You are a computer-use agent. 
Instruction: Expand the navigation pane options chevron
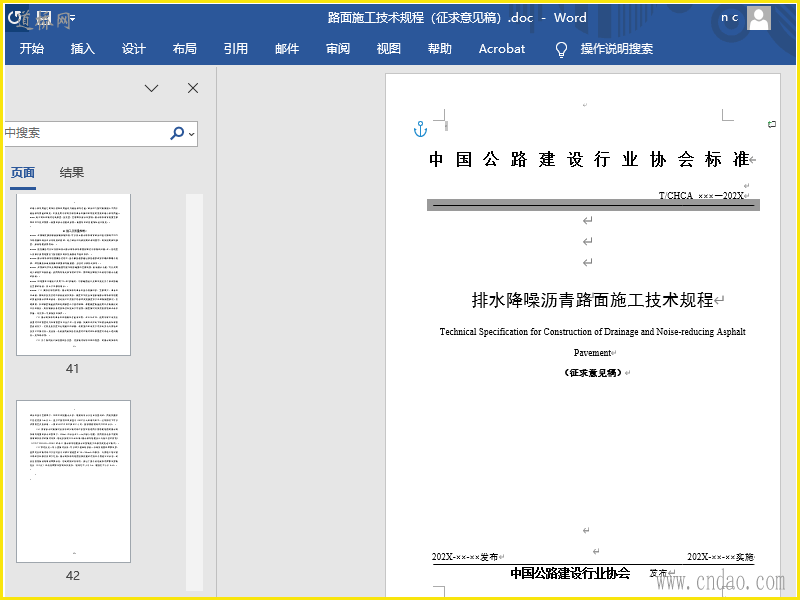152,88
